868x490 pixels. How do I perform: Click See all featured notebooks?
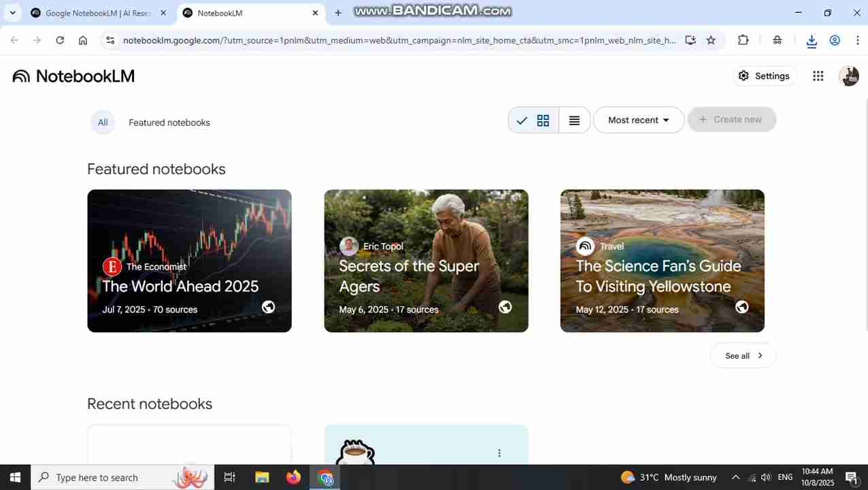(x=743, y=355)
